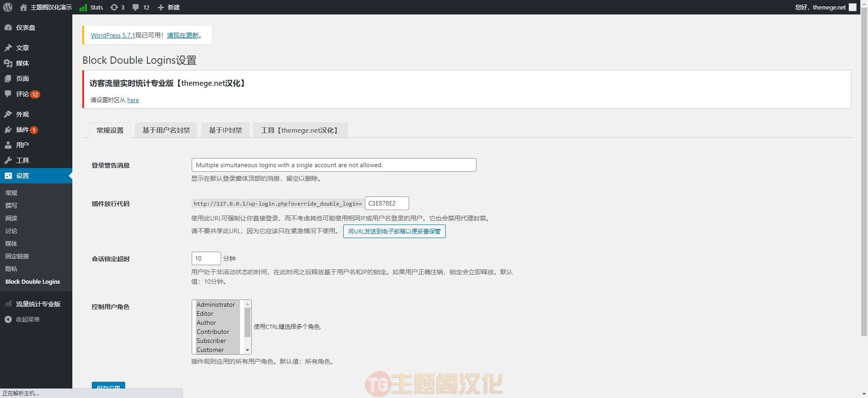The height and width of the screenshot is (398, 868).
Task: Click the 会话锁定超时 minutes field
Action: tap(206, 258)
